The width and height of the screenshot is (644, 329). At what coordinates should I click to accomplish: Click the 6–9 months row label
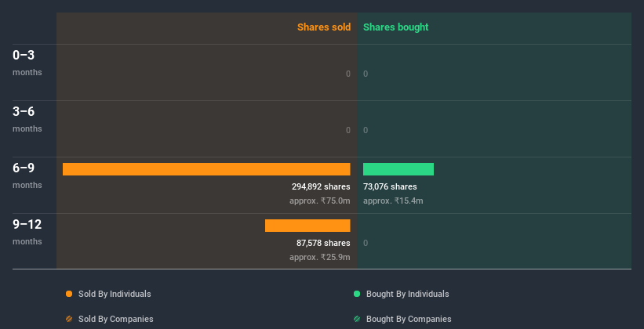27,175
